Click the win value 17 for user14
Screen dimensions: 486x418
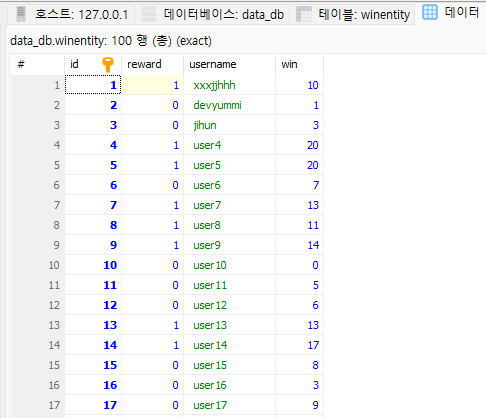click(299, 345)
